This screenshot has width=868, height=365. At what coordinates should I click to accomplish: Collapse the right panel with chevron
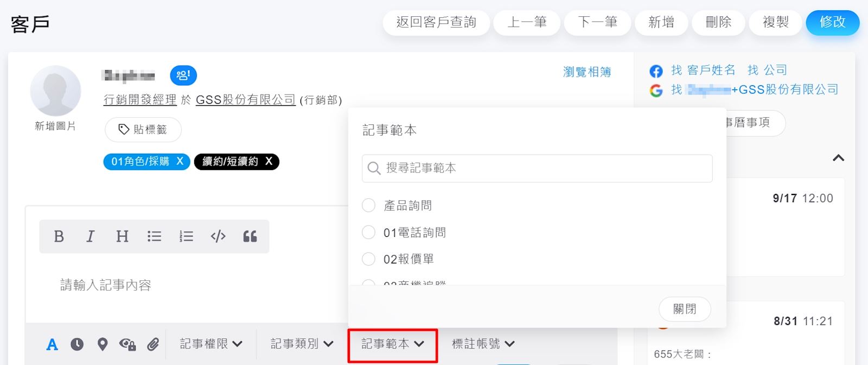pyautogui.click(x=838, y=158)
